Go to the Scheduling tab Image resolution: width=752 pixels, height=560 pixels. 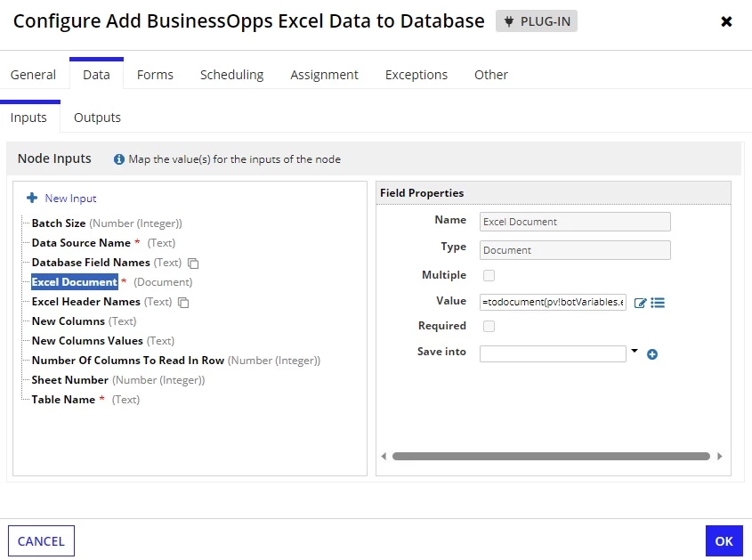pyautogui.click(x=231, y=75)
